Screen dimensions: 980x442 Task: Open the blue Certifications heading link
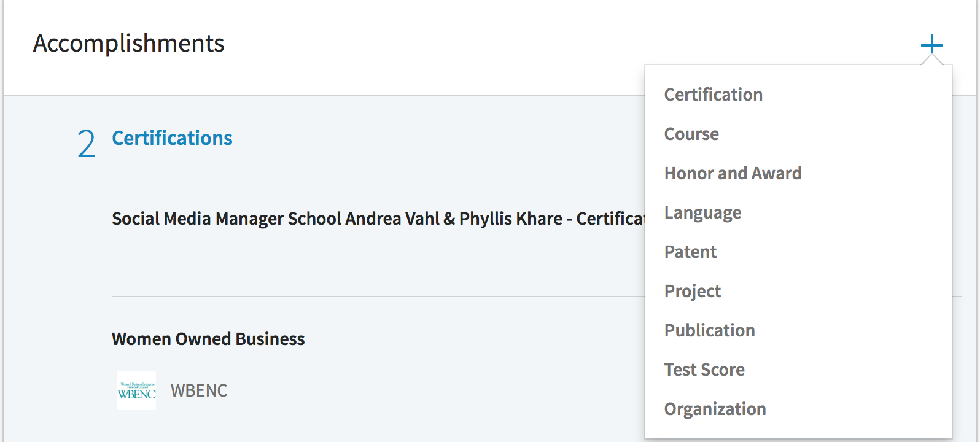172,138
